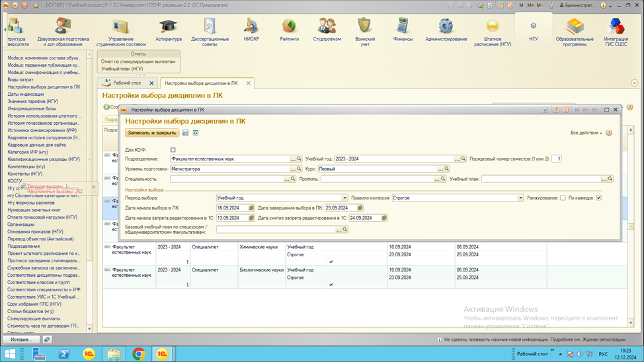Expand the Правило контроля dropdown
The image size is (644, 362).
pyautogui.click(x=520, y=198)
